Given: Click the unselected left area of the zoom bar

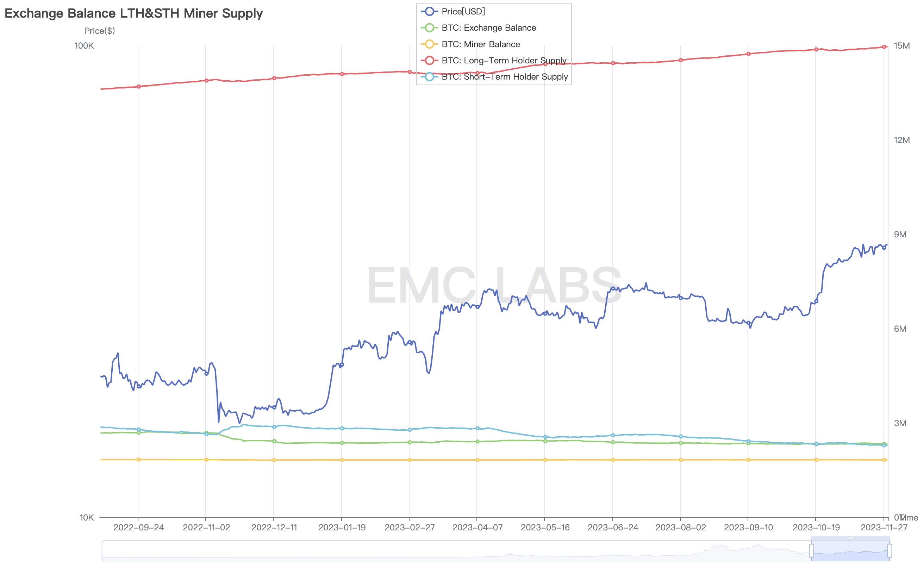Looking at the screenshot, I should tap(450, 550).
